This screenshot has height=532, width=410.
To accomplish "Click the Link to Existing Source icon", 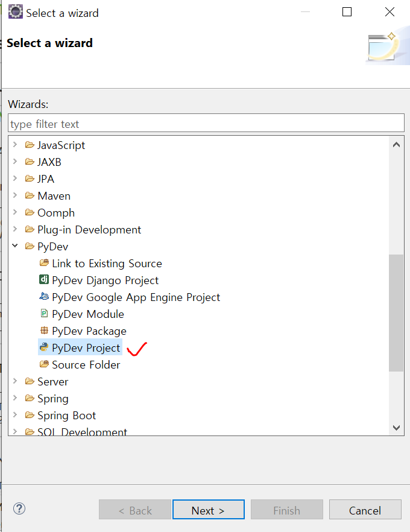I will (44, 263).
